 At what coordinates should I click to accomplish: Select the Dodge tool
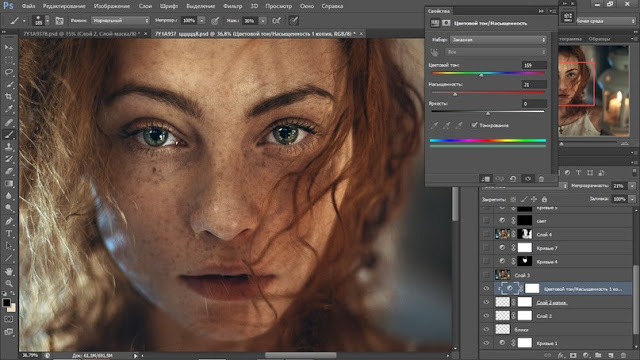9,208
